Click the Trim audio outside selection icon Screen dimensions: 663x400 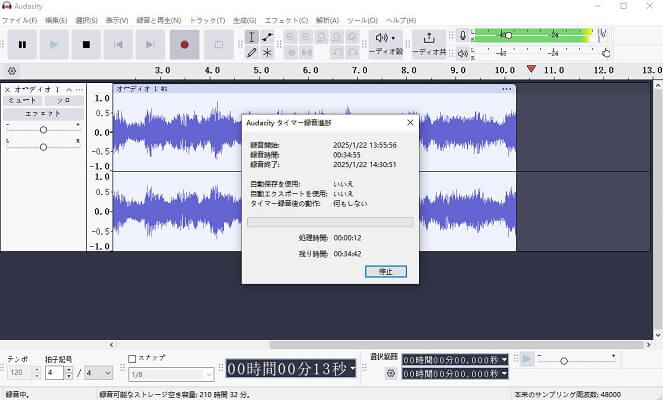pos(291,52)
